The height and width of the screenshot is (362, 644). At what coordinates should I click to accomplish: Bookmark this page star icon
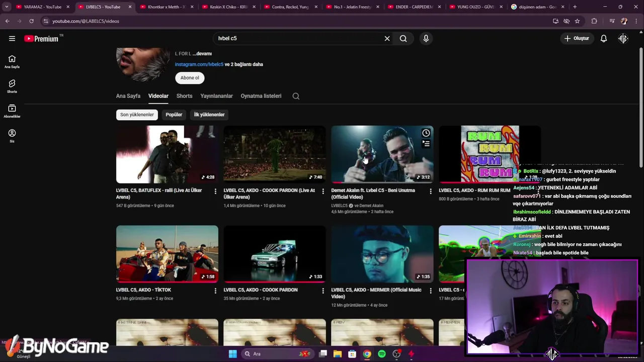(577, 21)
